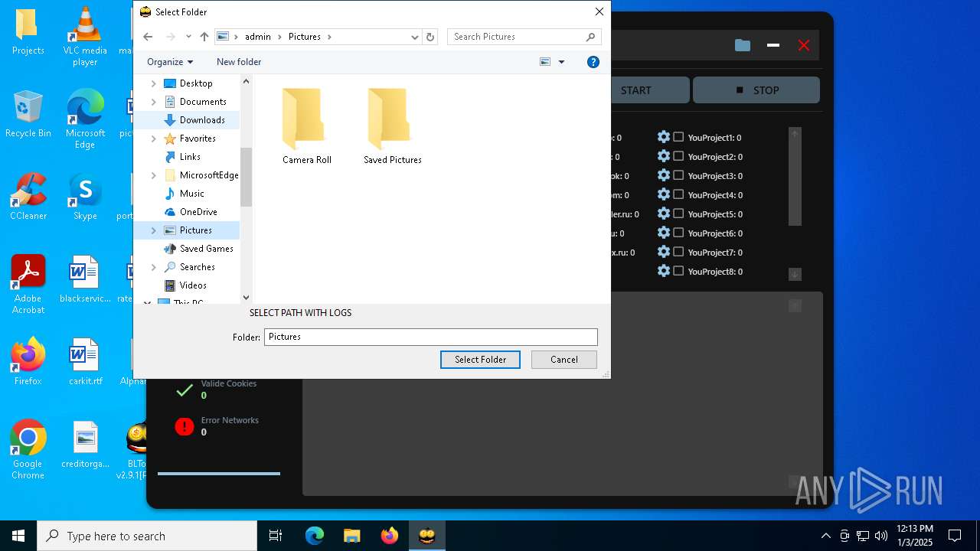Click the search magnifier in Search Pictures
Screen dimensions: 980x551
tap(590, 37)
